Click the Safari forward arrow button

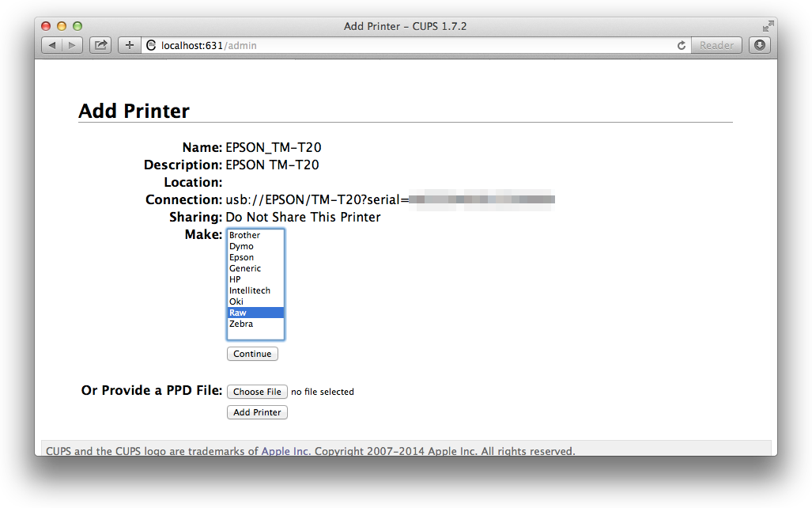(72, 46)
